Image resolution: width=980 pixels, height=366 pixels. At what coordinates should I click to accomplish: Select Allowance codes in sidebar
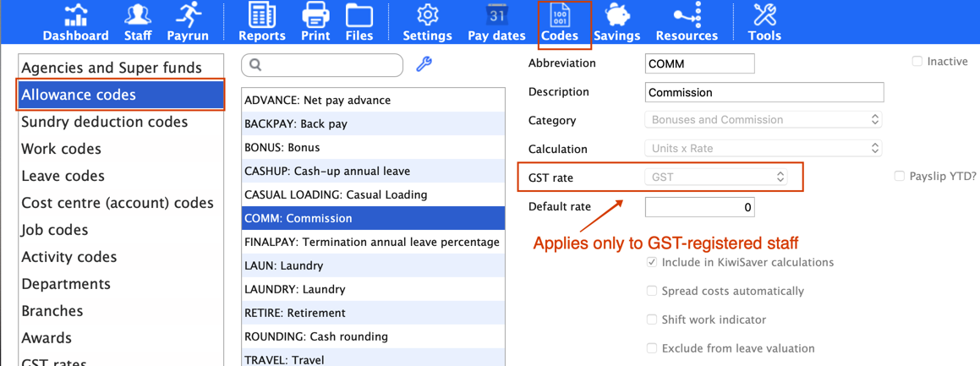(x=121, y=95)
